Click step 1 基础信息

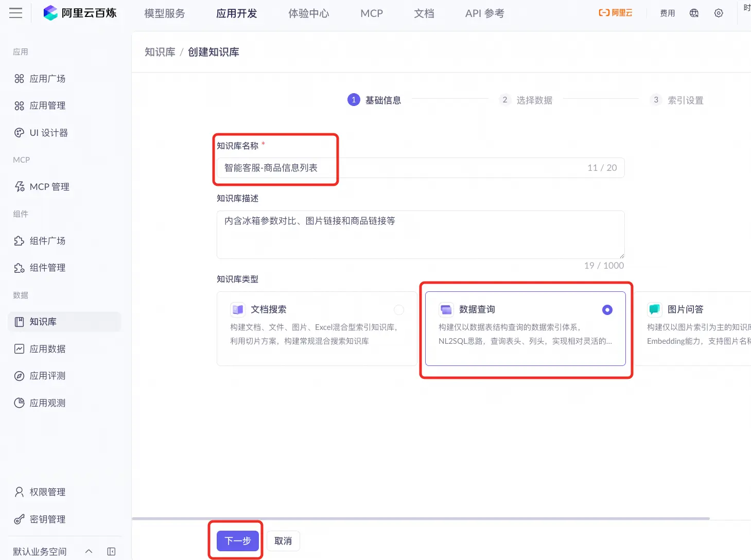tap(374, 100)
